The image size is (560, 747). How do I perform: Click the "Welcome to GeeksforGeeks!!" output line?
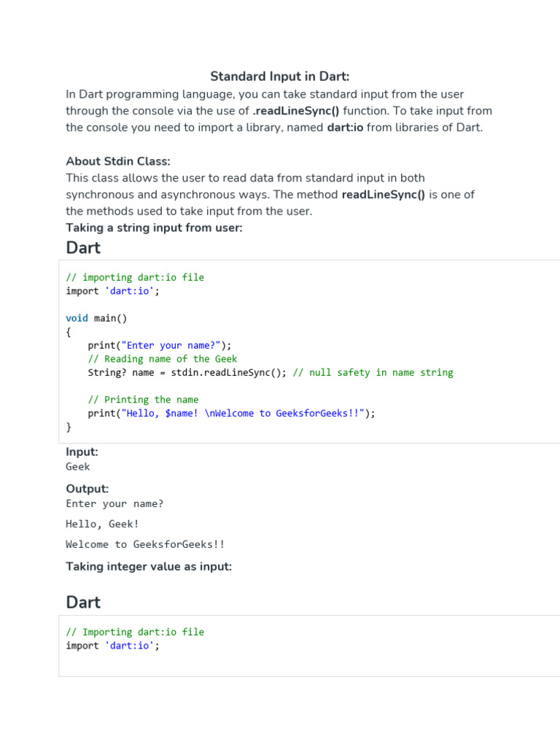pyautogui.click(x=145, y=544)
